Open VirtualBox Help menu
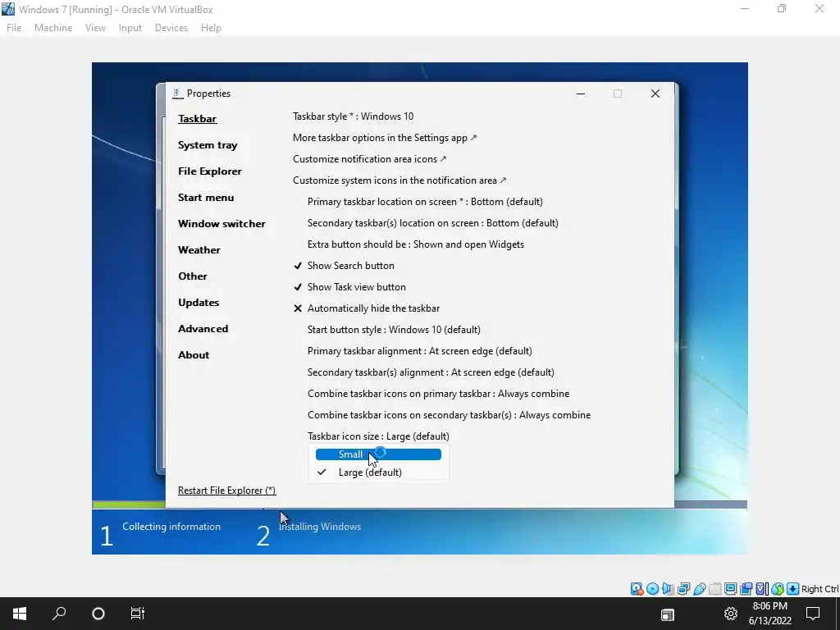The width and height of the screenshot is (840, 630). [211, 28]
